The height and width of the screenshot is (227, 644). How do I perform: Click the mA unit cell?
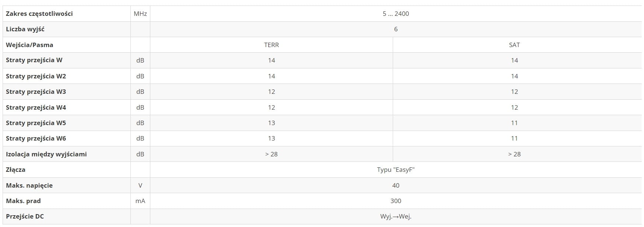tap(140, 201)
